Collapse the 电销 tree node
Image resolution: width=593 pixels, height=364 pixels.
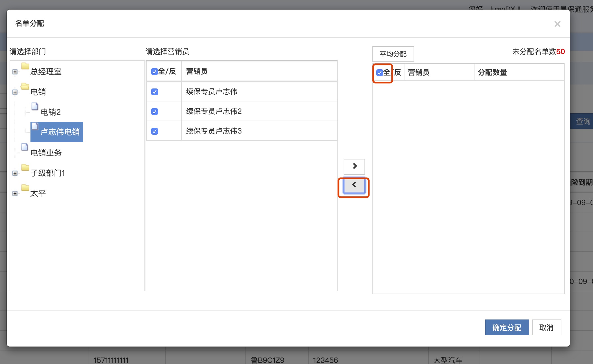pyautogui.click(x=15, y=92)
